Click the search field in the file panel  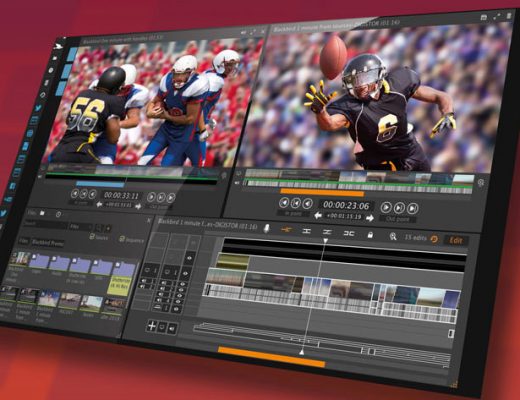click(45, 224)
